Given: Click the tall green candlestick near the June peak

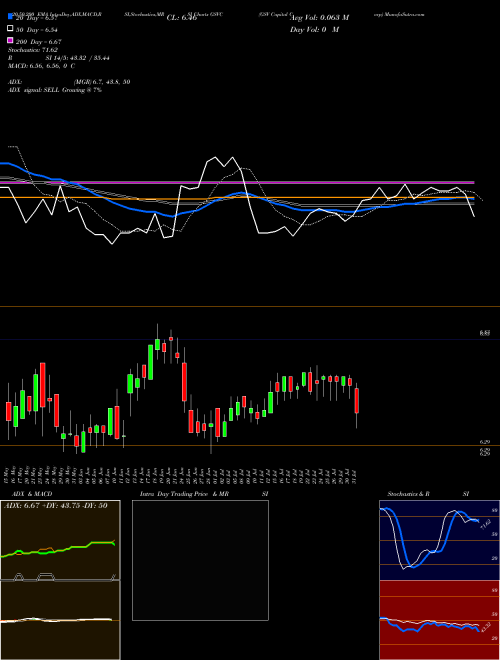Looking at the screenshot, I should [150, 362].
